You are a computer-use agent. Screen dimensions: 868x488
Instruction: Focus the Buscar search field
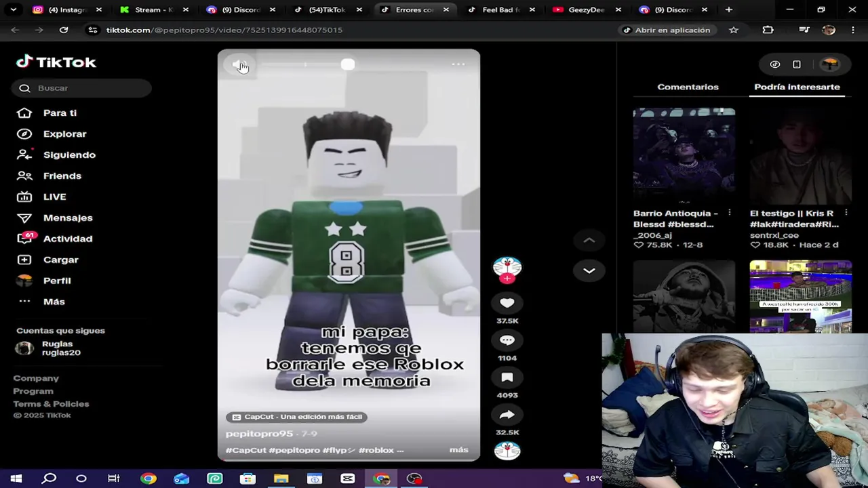pos(81,88)
